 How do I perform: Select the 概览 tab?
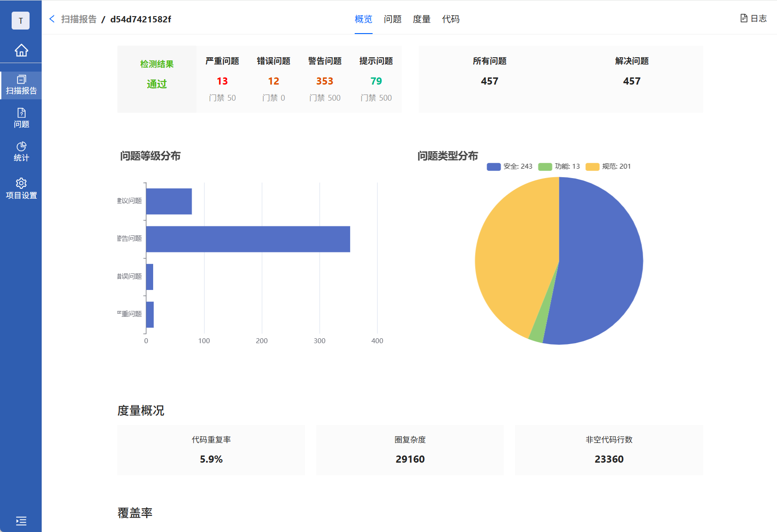363,19
